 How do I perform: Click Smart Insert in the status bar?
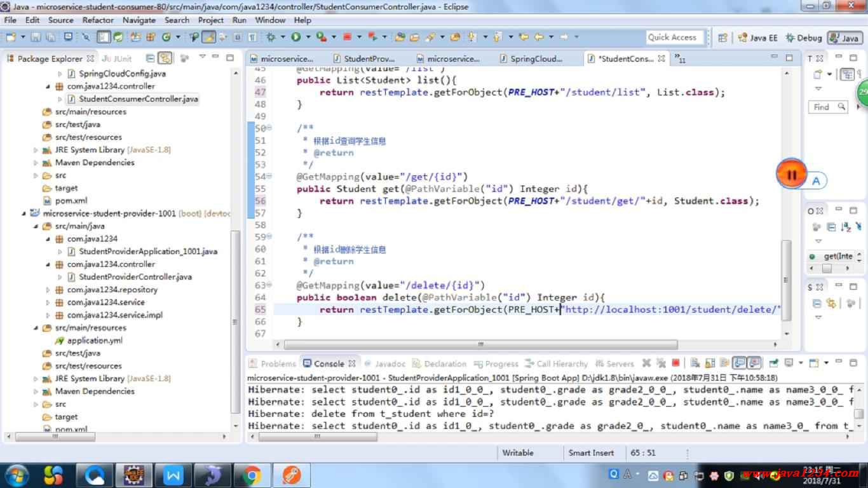click(591, 452)
